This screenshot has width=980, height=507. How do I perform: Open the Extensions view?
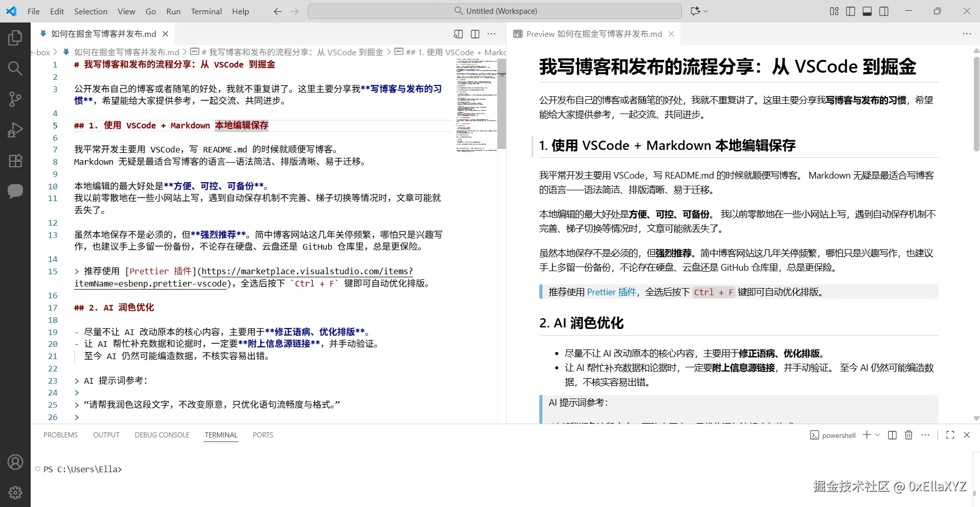pos(15,161)
